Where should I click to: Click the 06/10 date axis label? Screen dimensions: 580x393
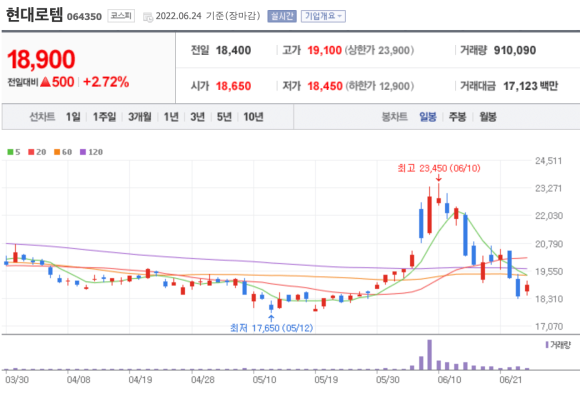tap(449, 380)
